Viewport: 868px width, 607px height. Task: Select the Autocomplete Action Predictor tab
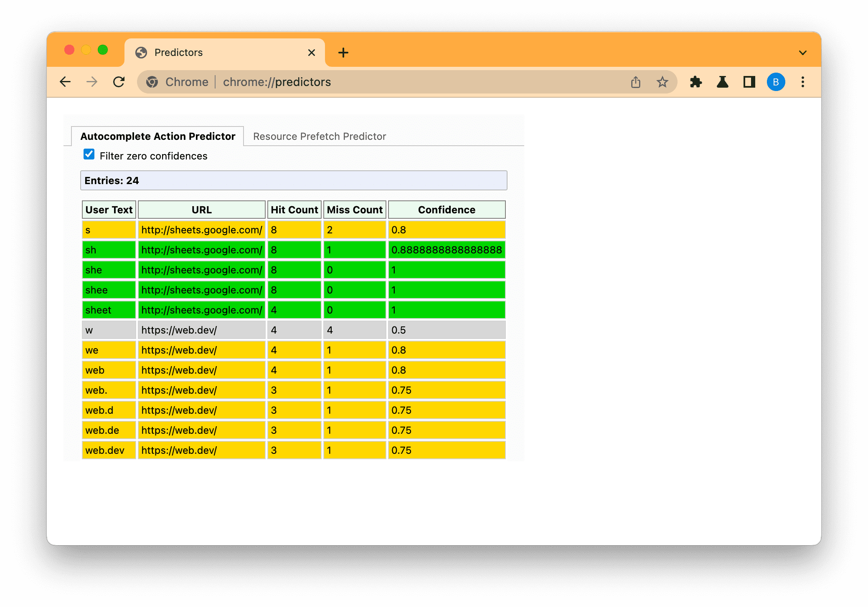pyautogui.click(x=157, y=137)
